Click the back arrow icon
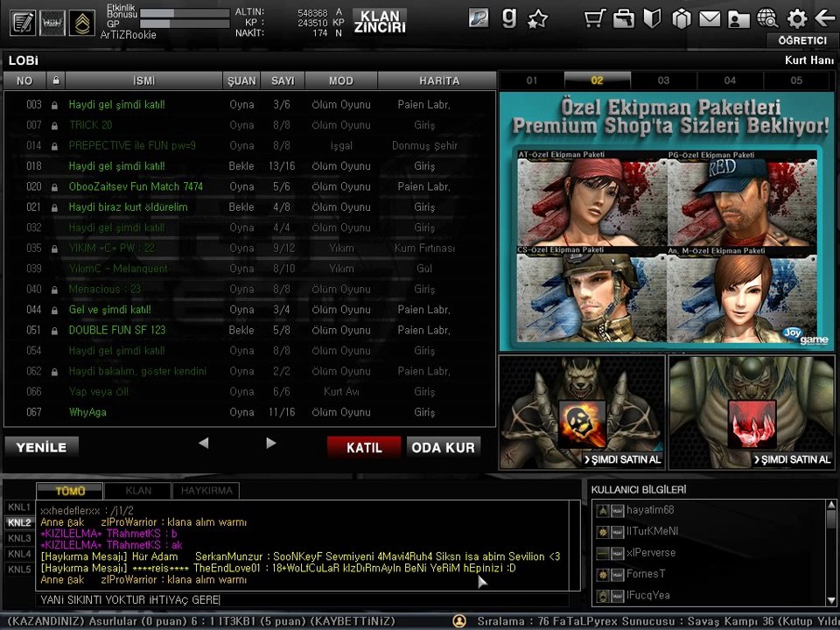 (x=824, y=18)
